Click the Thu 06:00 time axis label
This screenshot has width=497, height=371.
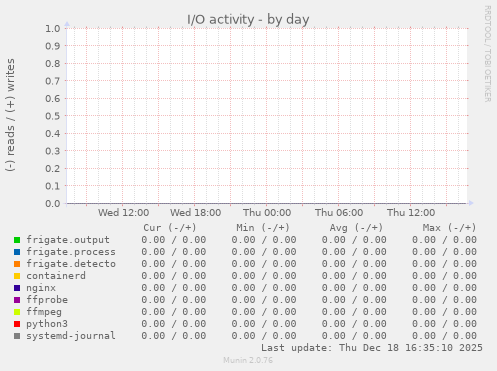[339, 213]
